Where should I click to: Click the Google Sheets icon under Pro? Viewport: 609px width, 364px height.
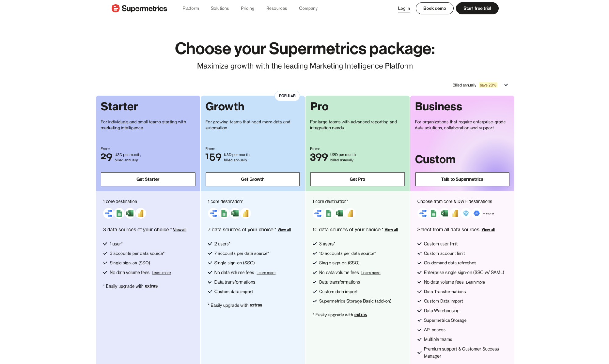point(328,213)
